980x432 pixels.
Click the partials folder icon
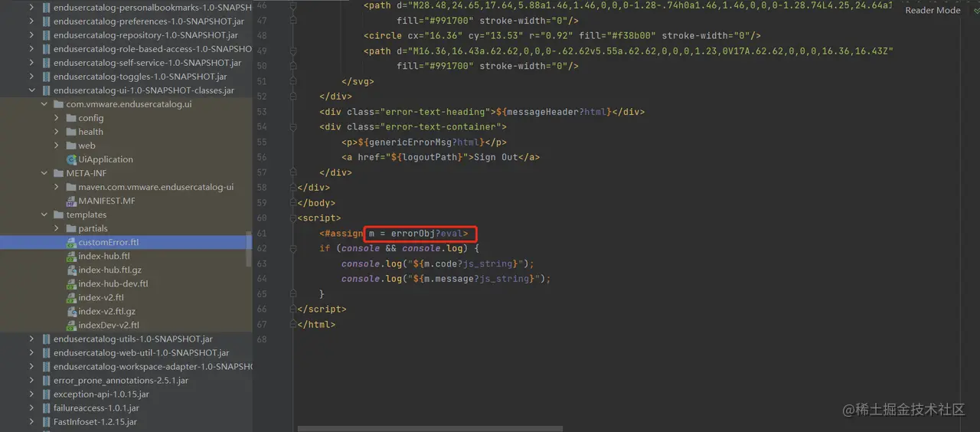pyautogui.click(x=71, y=228)
